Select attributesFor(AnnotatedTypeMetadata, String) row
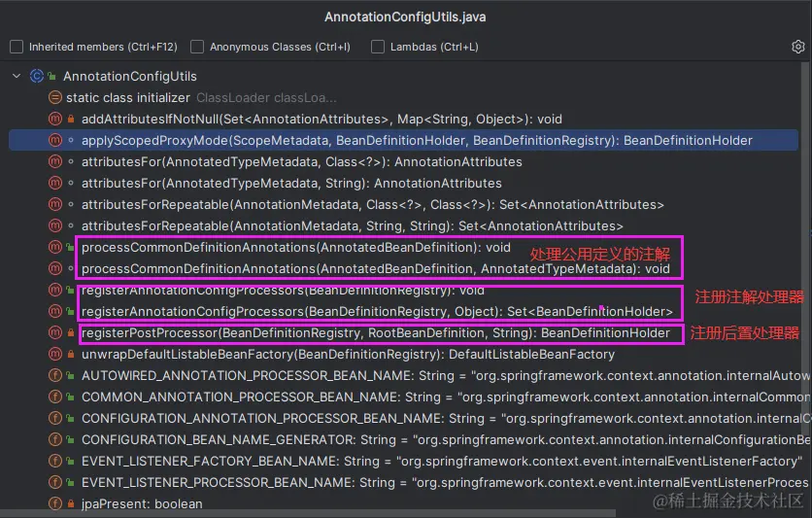 point(403,183)
